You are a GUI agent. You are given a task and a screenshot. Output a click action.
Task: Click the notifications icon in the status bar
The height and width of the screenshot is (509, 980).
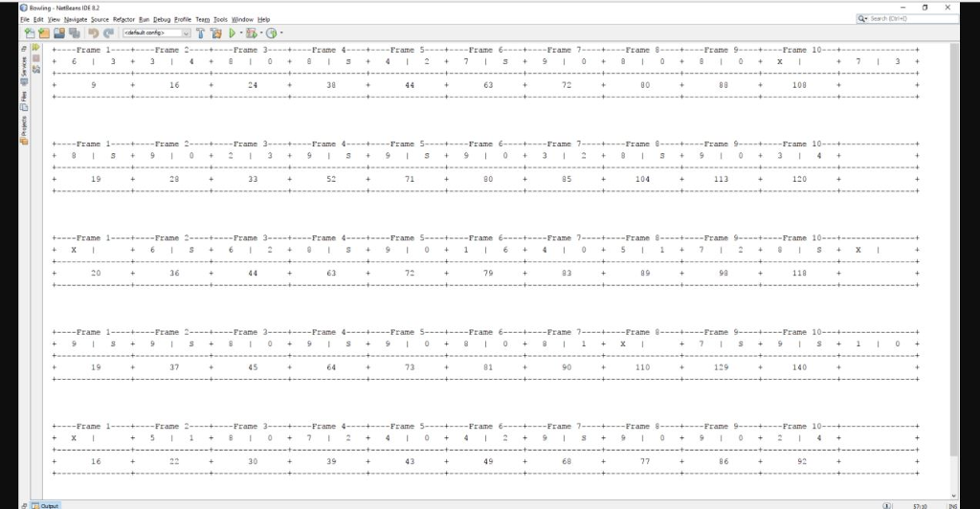coord(886,505)
